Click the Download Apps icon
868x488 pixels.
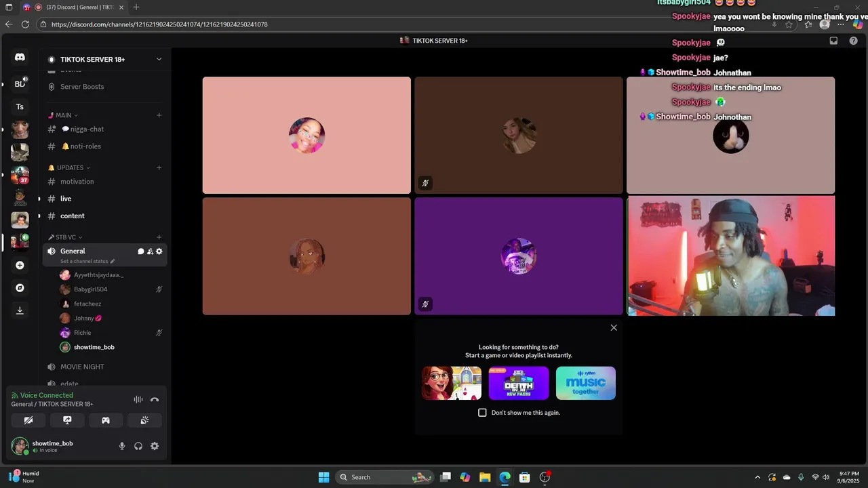click(20, 310)
